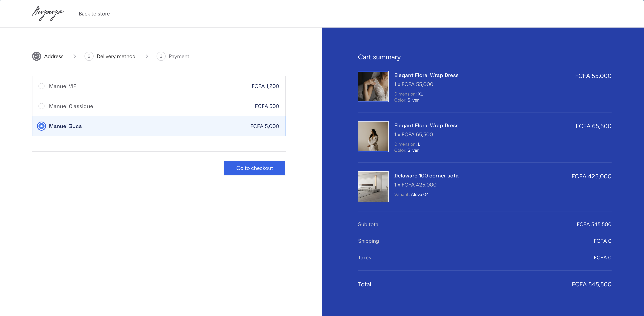Select Manuel VIP delivery radio button
Screen dimensions: 644x316
pyautogui.click(x=41, y=86)
